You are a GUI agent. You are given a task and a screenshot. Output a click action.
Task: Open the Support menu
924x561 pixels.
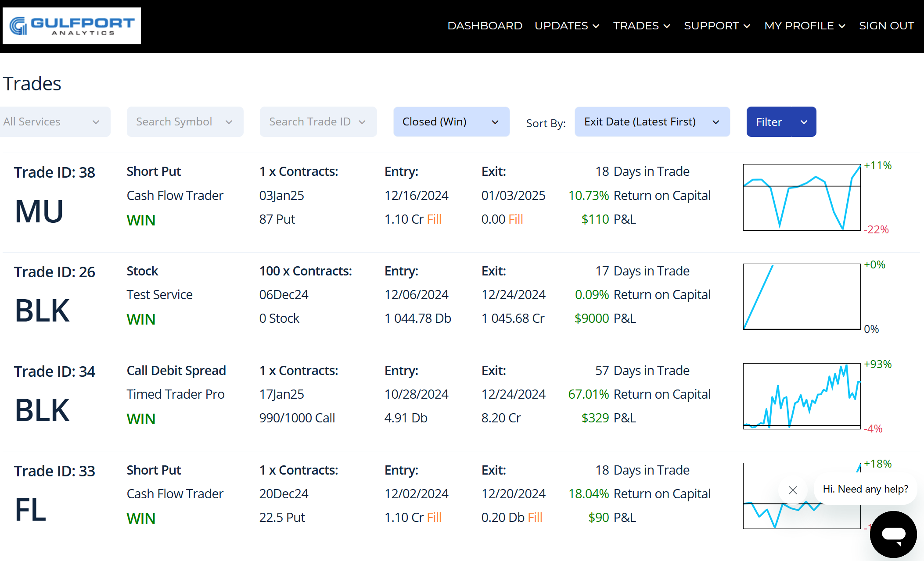coord(717,26)
